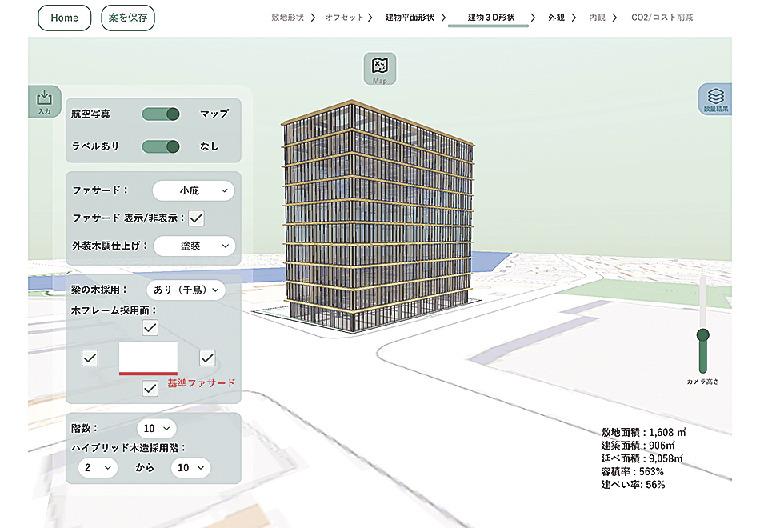Switch to the オフセット step tab
The height and width of the screenshot is (528, 760).
(343, 18)
